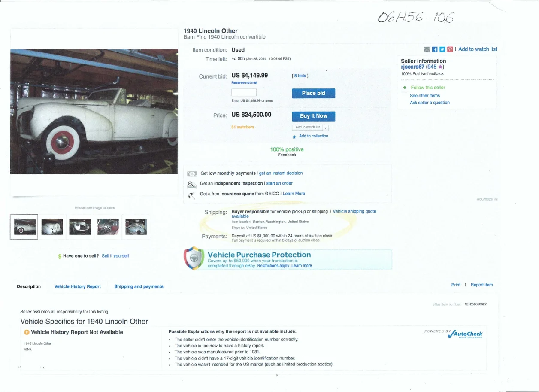The width and height of the screenshot is (539, 392).
Task: Click the Ask seller a question link
Action: point(430,103)
